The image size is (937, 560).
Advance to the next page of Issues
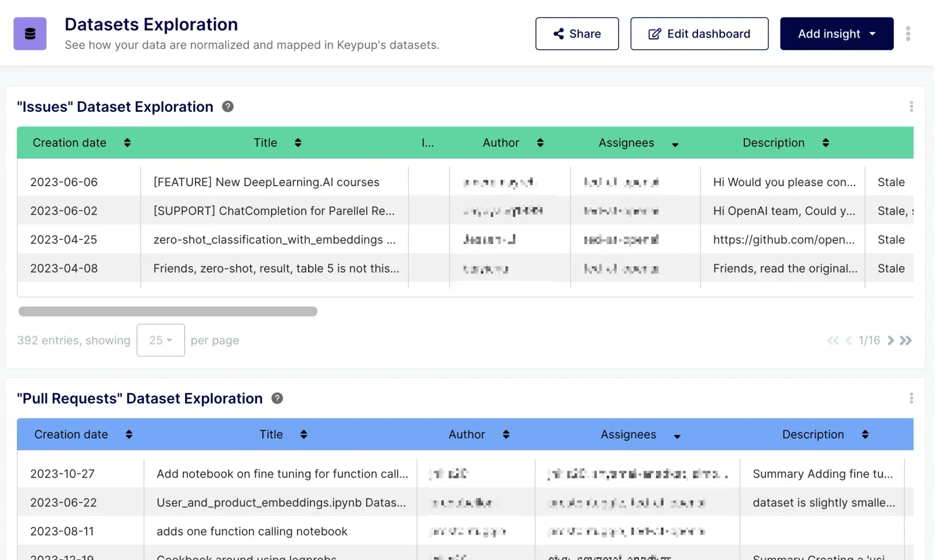[x=890, y=340]
